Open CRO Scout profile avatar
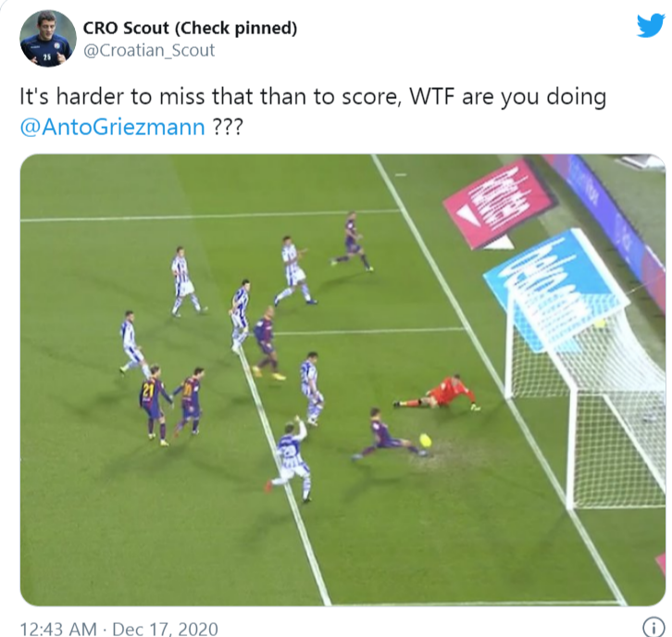Screen dimensions: 672x637 click(48, 39)
